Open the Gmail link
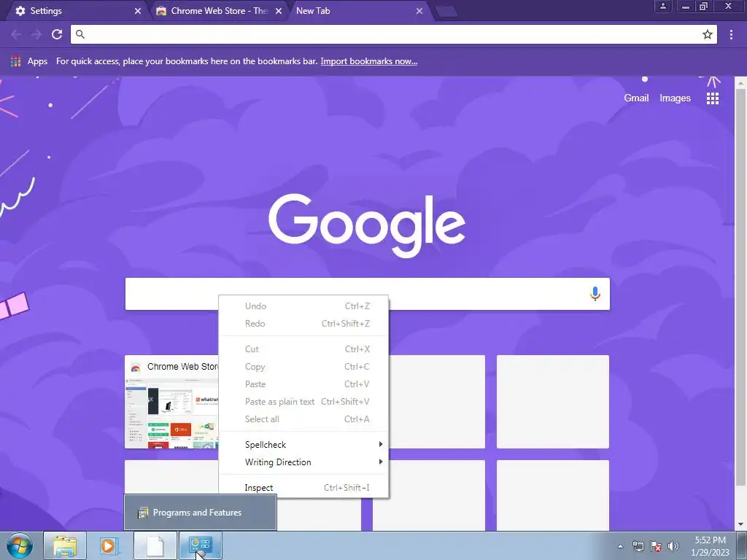The image size is (747, 560). tap(636, 98)
